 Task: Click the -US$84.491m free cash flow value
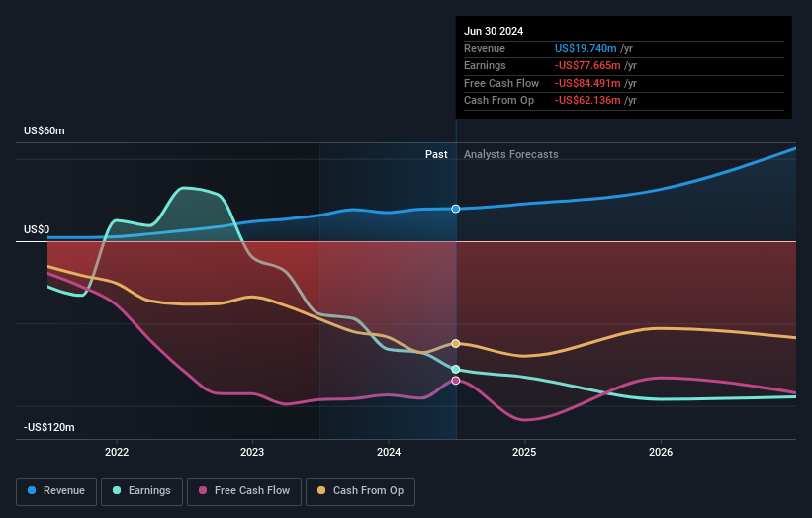[x=587, y=83]
